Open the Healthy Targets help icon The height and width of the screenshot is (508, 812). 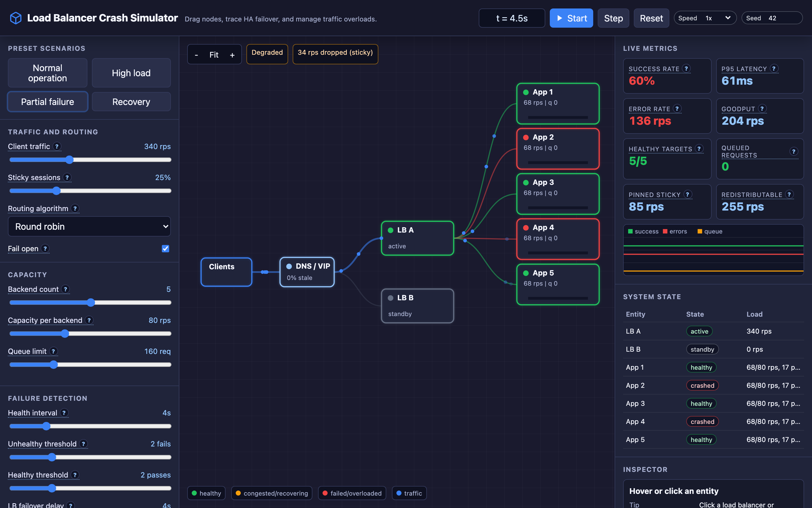[699, 148]
